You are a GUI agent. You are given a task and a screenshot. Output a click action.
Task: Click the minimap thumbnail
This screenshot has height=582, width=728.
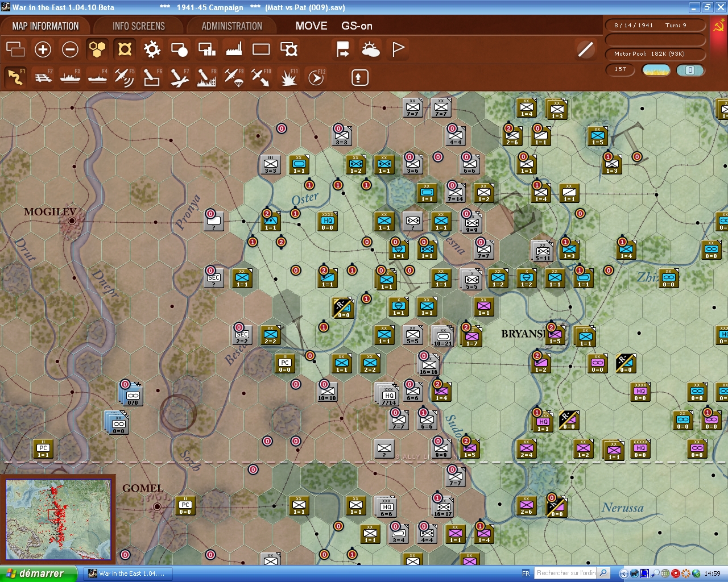[58, 519]
